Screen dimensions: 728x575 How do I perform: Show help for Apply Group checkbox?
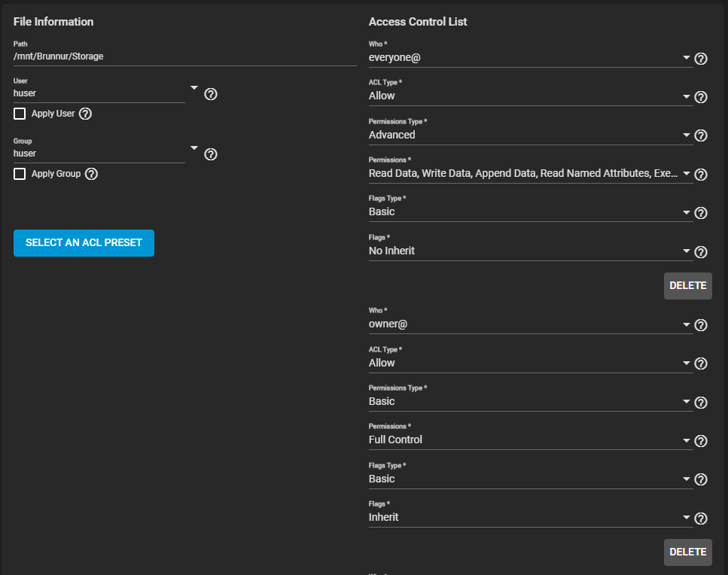[x=91, y=174]
